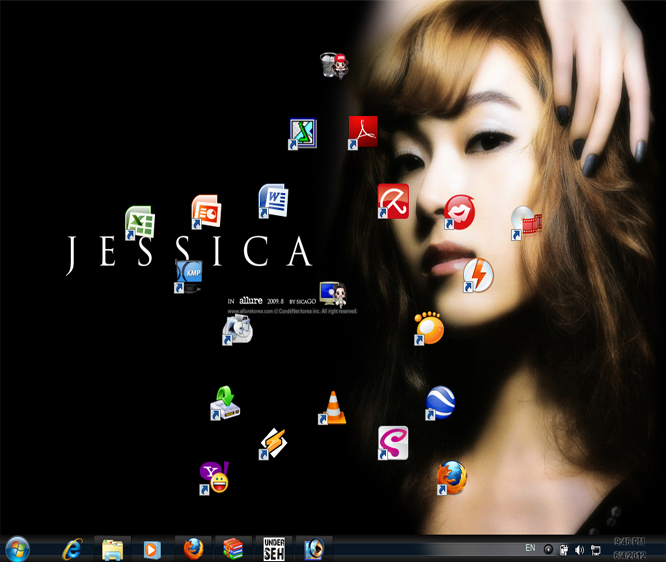The width and height of the screenshot is (666, 562).
Task: Launch the Yahoo Messenger shortcut
Action: [x=214, y=477]
